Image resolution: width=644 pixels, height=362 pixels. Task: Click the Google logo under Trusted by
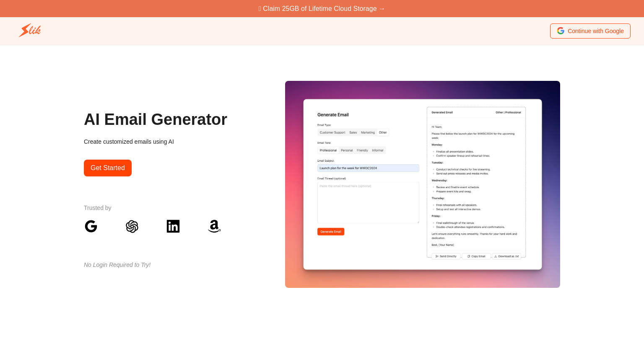(91, 226)
